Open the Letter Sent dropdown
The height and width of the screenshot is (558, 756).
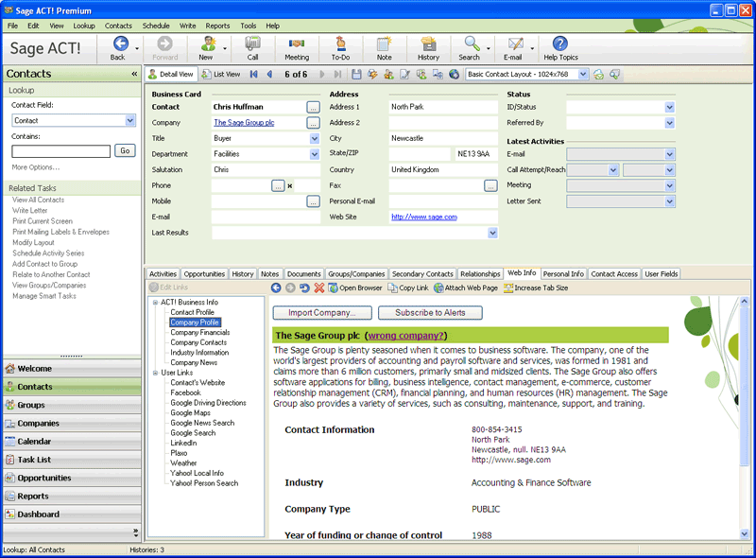(669, 201)
